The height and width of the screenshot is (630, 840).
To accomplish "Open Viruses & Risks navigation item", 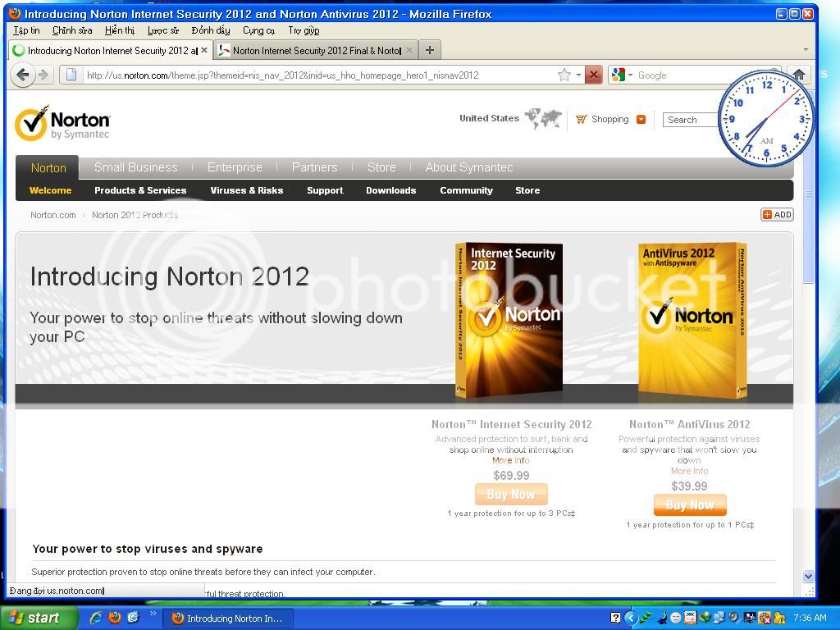I will (246, 190).
